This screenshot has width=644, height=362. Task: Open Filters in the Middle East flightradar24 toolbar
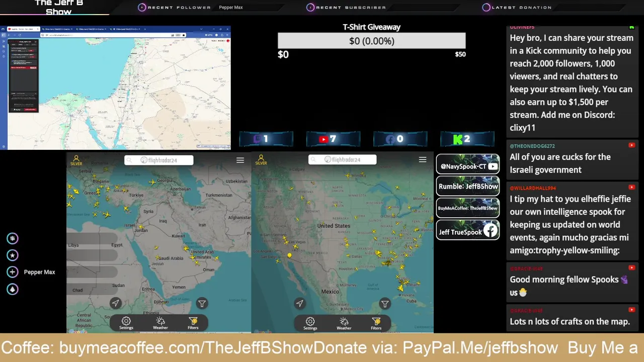(193, 323)
